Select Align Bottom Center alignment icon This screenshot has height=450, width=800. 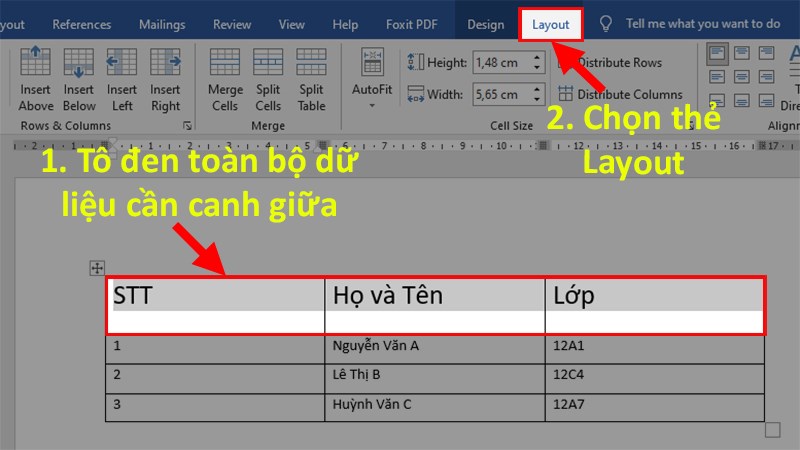pyautogui.click(x=742, y=101)
